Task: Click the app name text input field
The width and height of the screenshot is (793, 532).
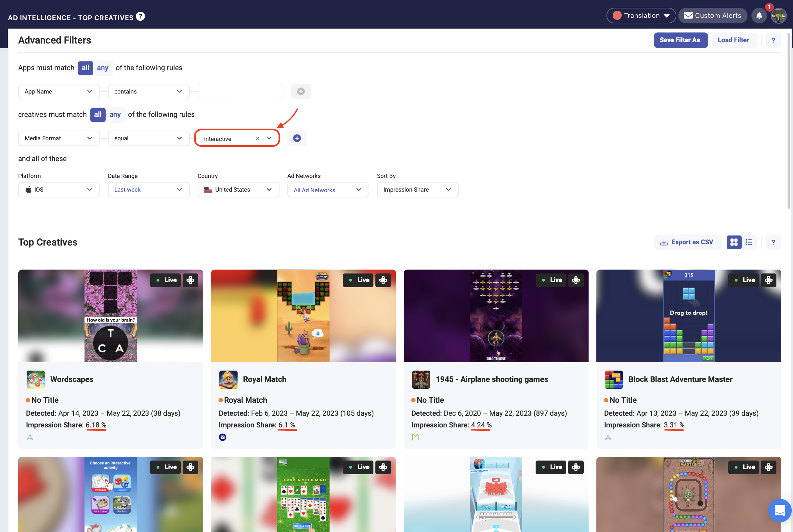Action: click(x=240, y=91)
